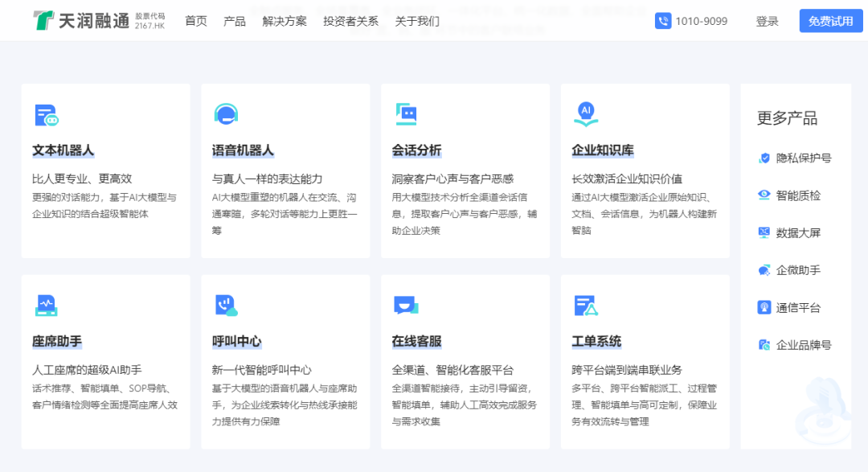The image size is (868, 472).
Task: Click the 座席助手 monitor icon
Action: tap(47, 306)
